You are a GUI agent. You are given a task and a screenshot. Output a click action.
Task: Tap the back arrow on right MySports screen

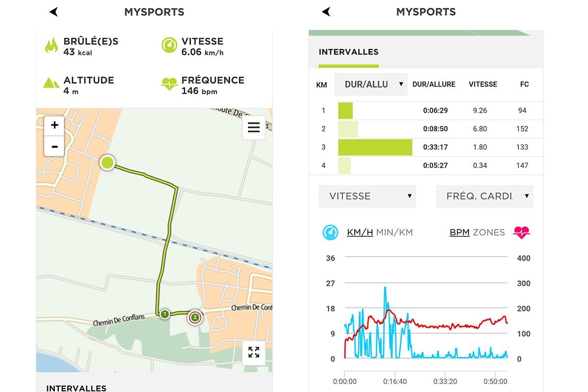pyautogui.click(x=326, y=12)
